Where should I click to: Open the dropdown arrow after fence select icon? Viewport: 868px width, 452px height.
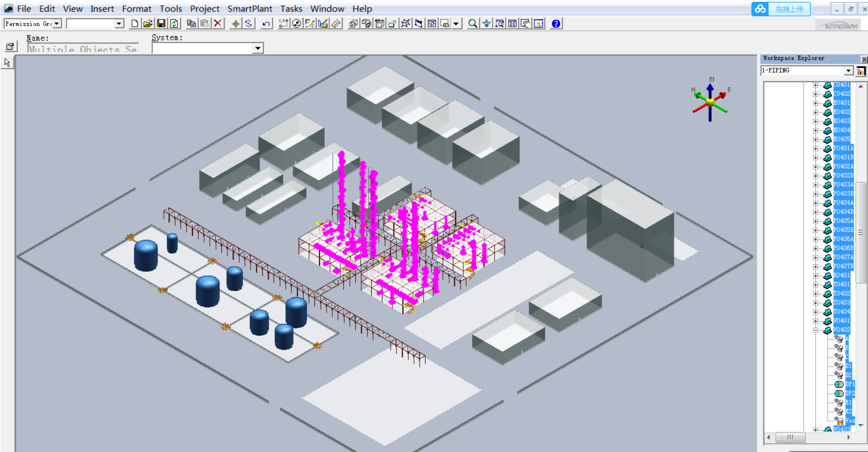(456, 24)
